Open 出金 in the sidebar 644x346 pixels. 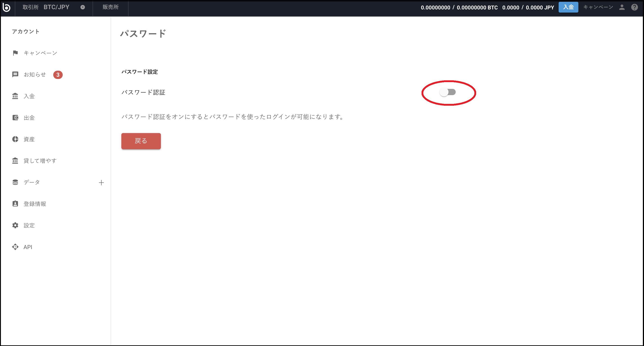(x=29, y=118)
